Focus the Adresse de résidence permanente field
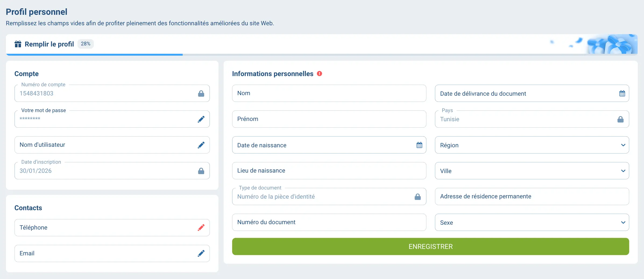644x279 pixels. click(532, 196)
